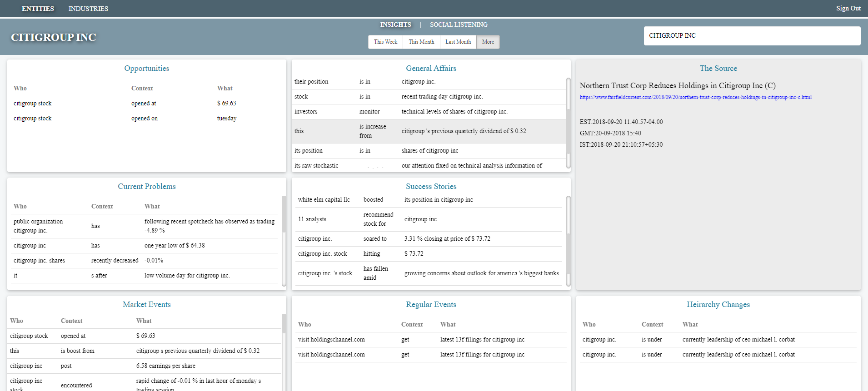Select the This Month filter
This screenshot has height=391, width=868.
pyautogui.click(x=421, y=42)
